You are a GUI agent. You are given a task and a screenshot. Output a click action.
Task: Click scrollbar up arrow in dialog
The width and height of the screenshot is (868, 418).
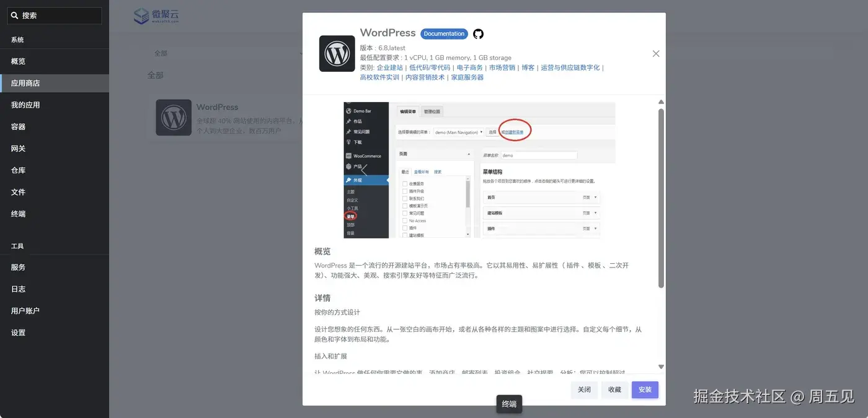661,102
